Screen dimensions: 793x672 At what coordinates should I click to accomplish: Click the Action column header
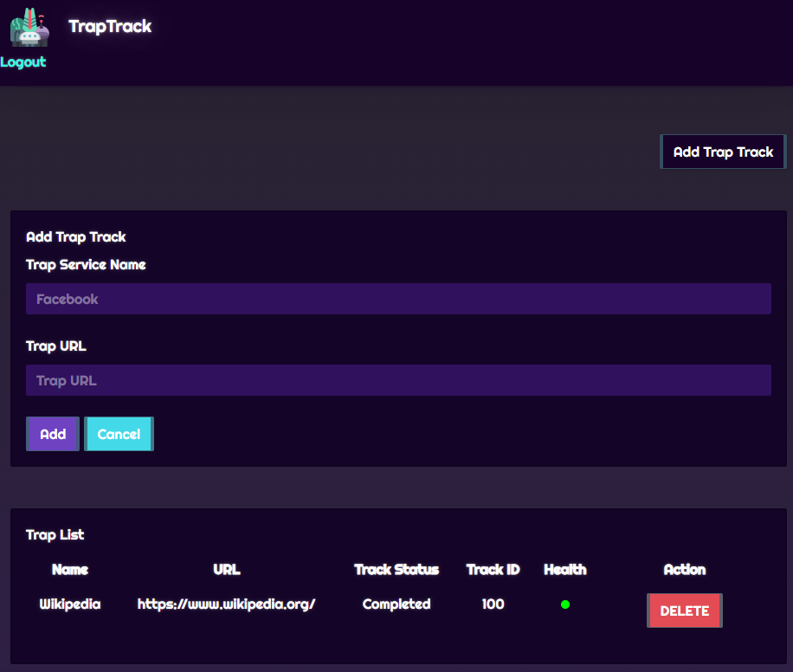pos(684,570)
